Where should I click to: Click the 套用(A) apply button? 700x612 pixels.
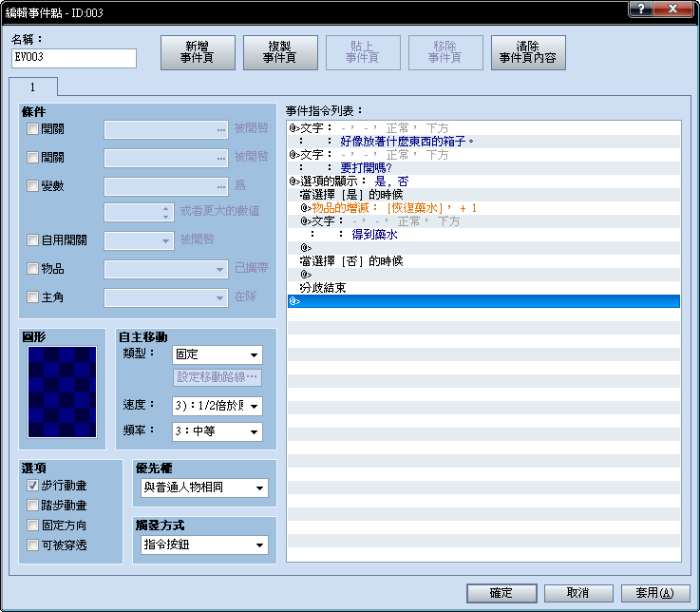pyautogui.click(x=655, y=593)
